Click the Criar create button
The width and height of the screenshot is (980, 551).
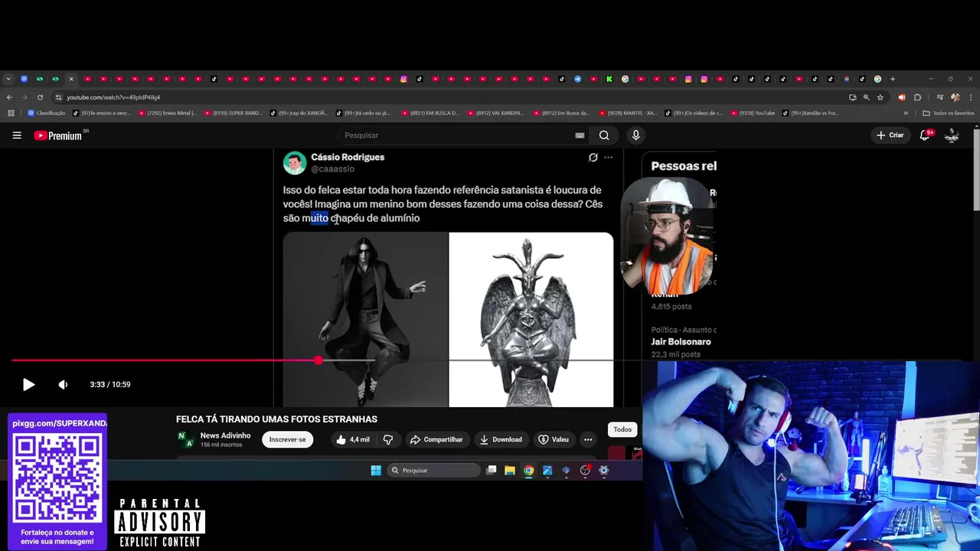pyautogui.click(x=890, y=135)
